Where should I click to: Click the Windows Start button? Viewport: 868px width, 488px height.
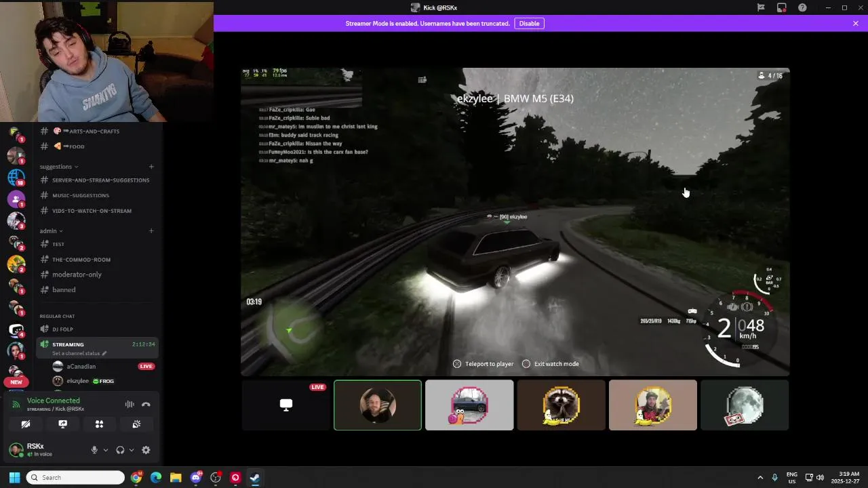(x=14, y=477)
